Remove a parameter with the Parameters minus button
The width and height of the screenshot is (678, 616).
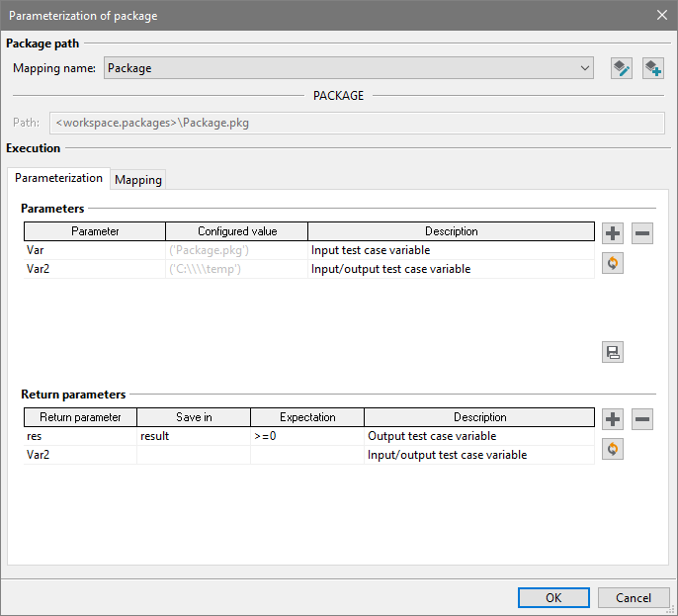click(x=642, y=233)
